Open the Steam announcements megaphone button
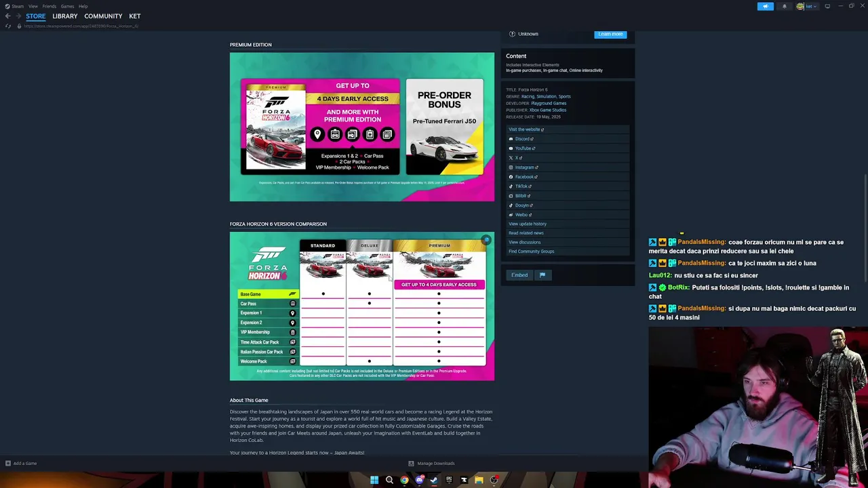This screenshot has width=868, height=488. point(765,6)
